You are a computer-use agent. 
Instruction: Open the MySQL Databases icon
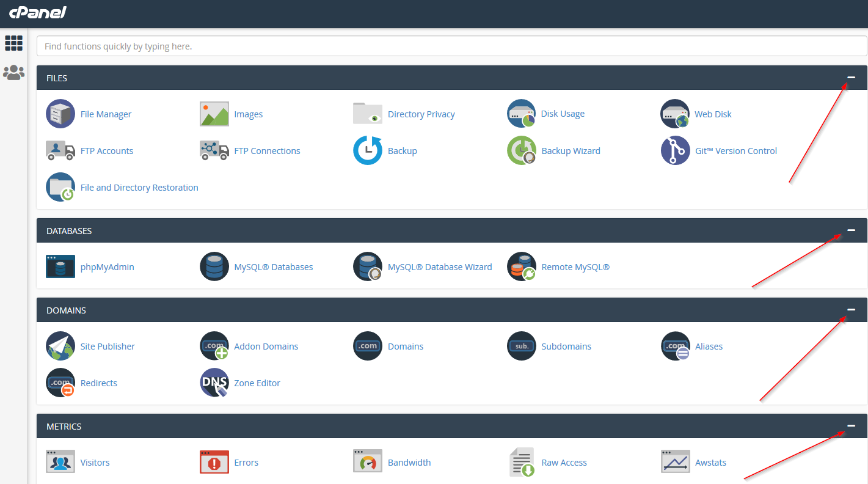214,266
